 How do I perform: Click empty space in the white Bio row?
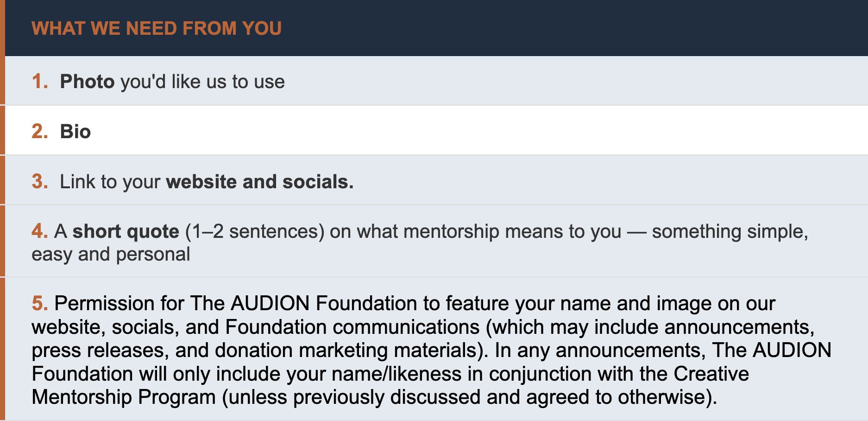463,132
